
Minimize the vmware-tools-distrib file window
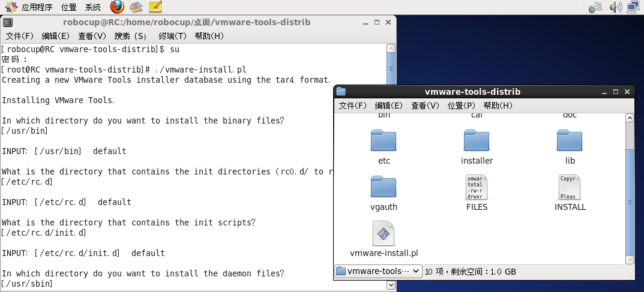click(604, 92)
